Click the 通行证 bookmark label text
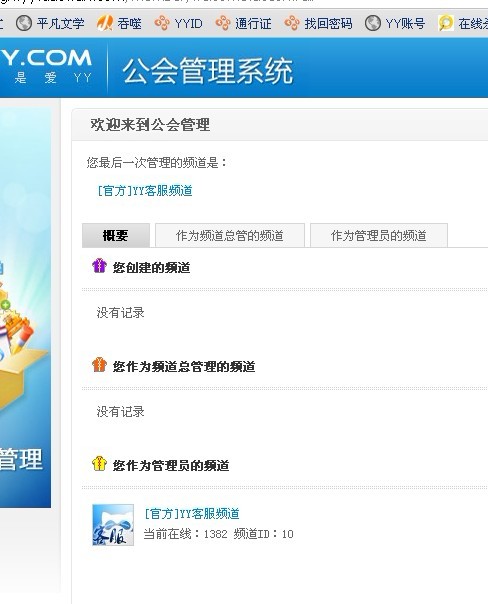This screenshot has height=604, width=488. coord(253,23)
